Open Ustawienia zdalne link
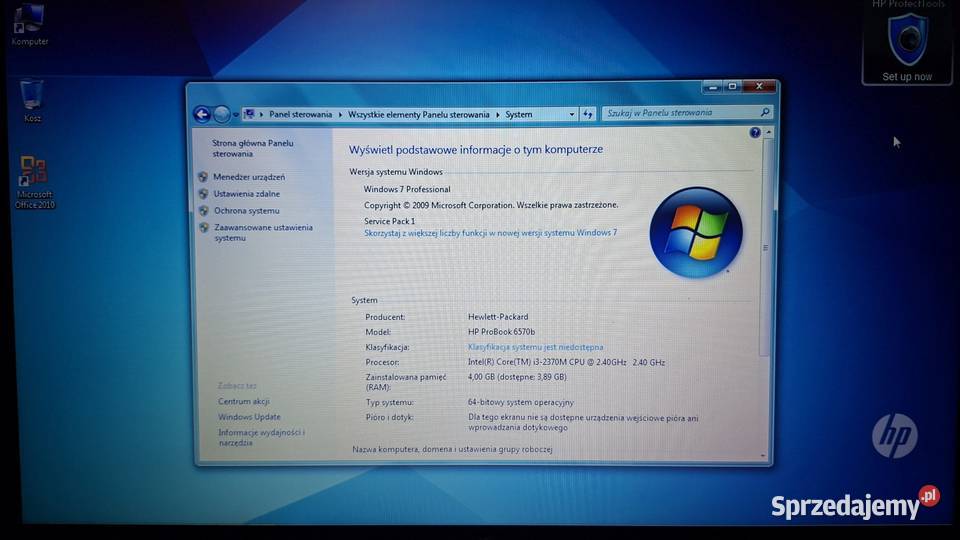The width and height of the screenshot is (960, 540). 247,193
